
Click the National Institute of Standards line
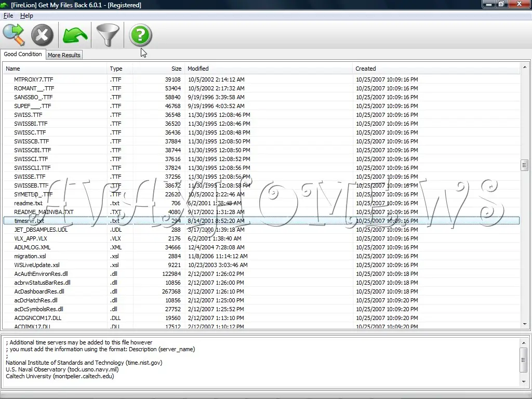[84, 362]
